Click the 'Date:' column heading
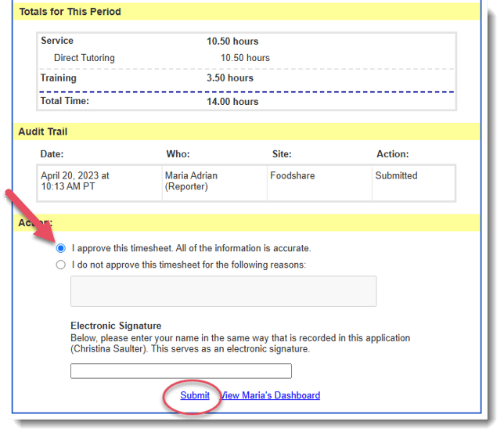 pyautogui.click(x=52, y=154)
